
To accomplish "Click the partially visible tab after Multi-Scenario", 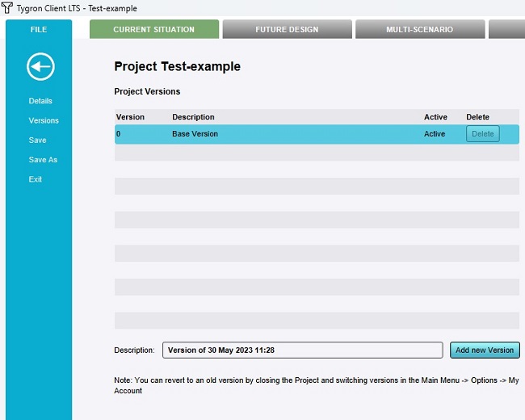I will click(x=506, y=30).
